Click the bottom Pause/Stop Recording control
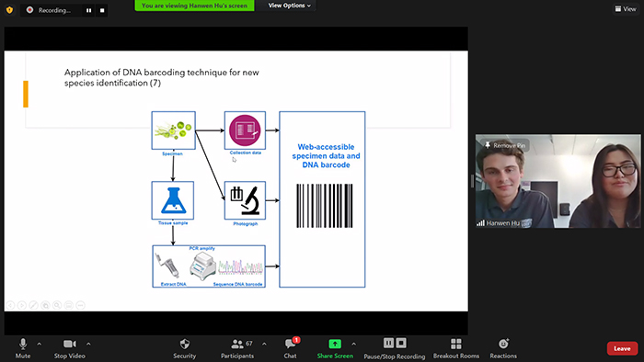The height and width of the screenshot is (362, 644). click(x=395, y=348)
